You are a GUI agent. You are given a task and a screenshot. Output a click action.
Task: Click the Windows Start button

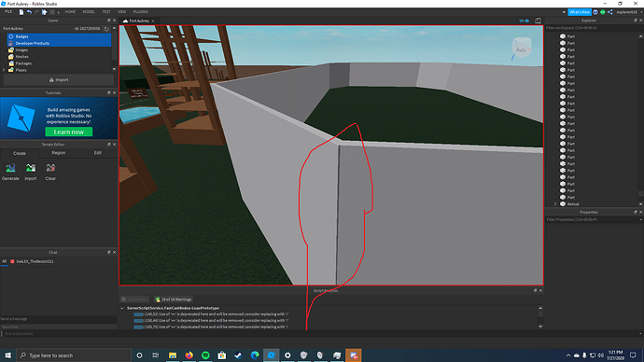click(7, 355)
